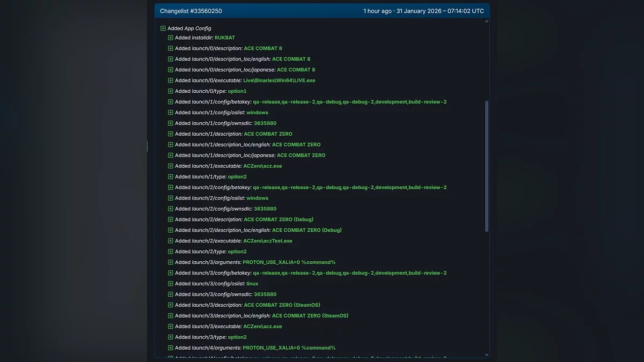Screen dimensions: 644x362
Task: Click plus icon for launch/3/executable row
Action: point(171,327)
